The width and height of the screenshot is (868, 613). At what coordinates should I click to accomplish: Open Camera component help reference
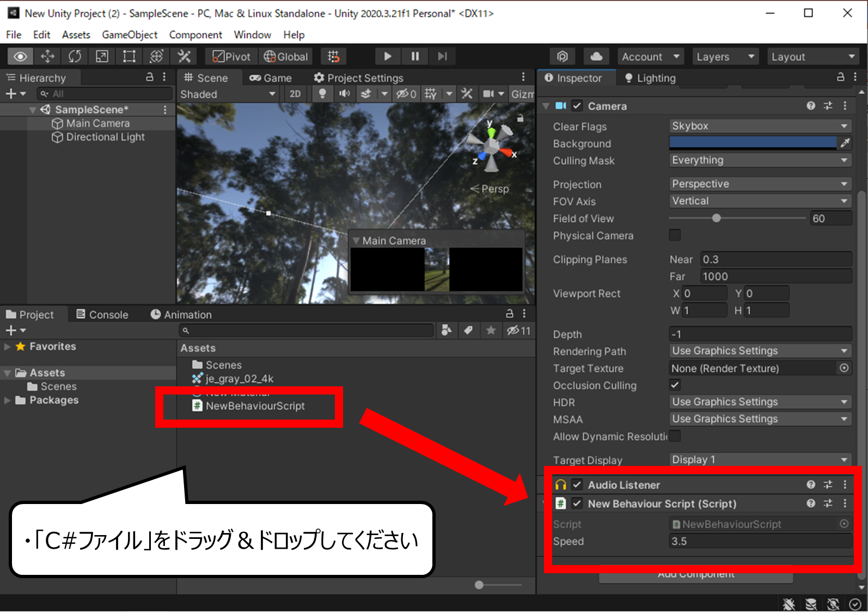(x=811, y=106)
